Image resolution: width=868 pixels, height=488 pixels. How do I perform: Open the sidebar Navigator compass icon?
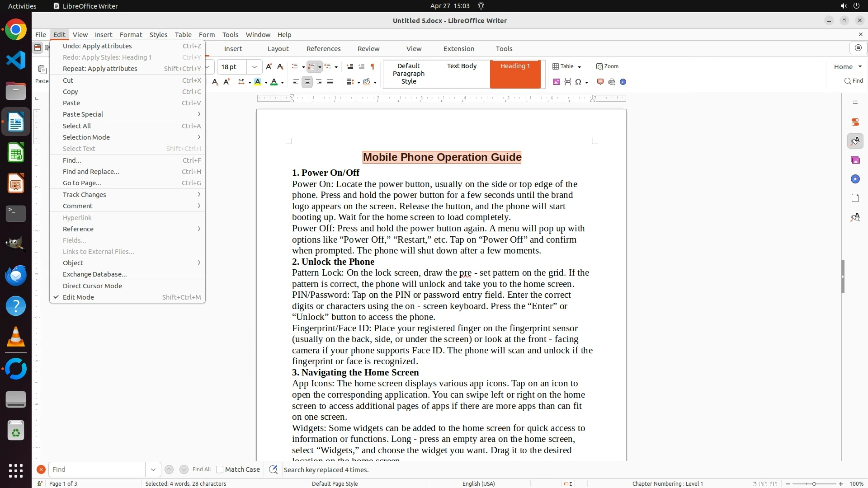coord(855,179)
